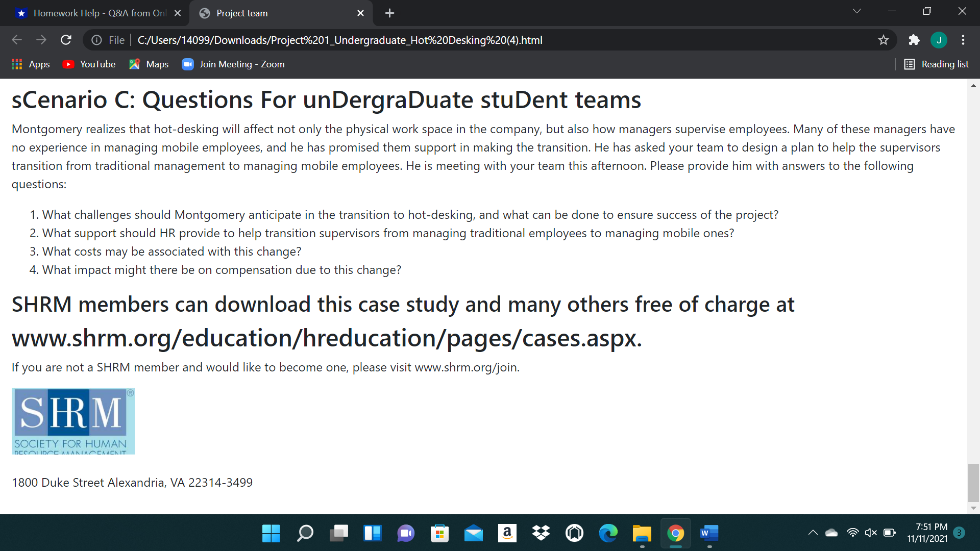Bookmark this page with star icon
Screen dimensions: 980x551
tap(884, 40)
